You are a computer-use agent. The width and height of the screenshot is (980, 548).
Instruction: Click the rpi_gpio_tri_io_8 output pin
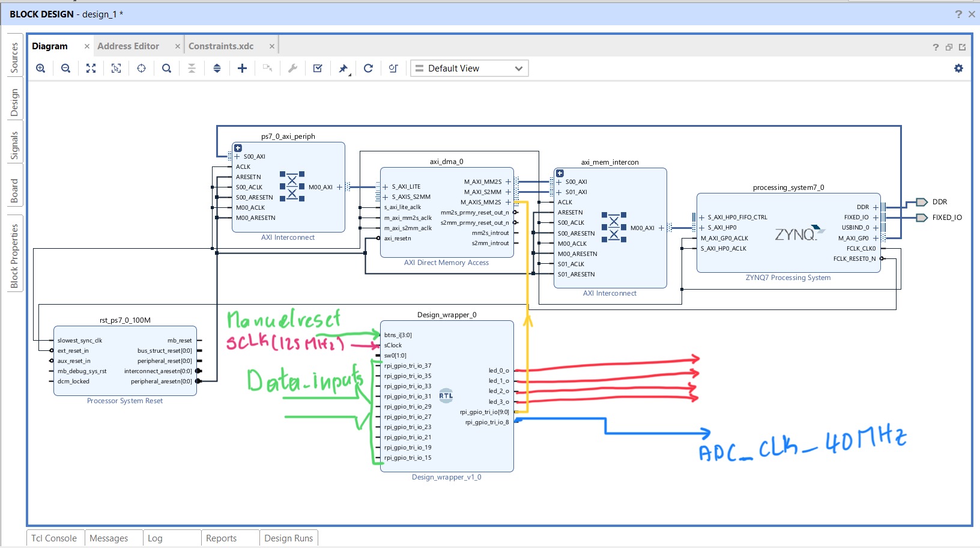[x=487, y=422]
